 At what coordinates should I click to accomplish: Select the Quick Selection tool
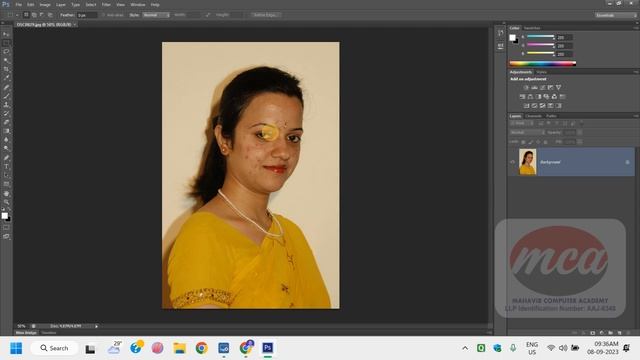click(x=6, y=61)
